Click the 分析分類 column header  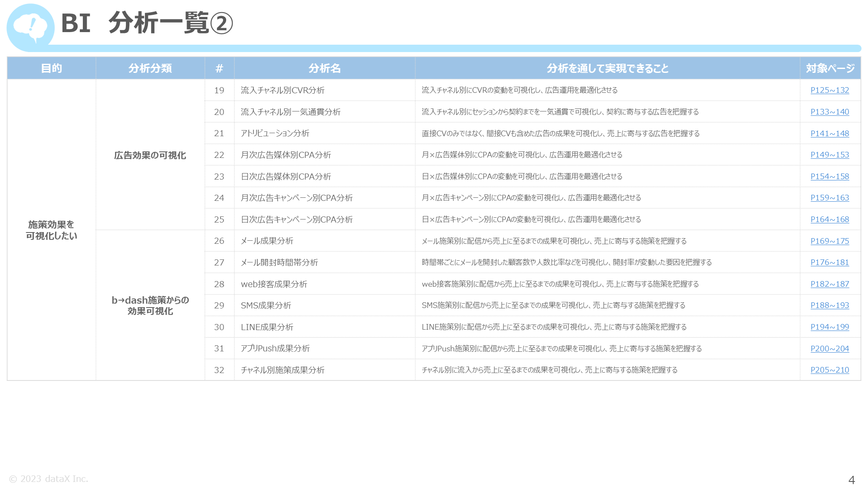click(x=150, y=68)
